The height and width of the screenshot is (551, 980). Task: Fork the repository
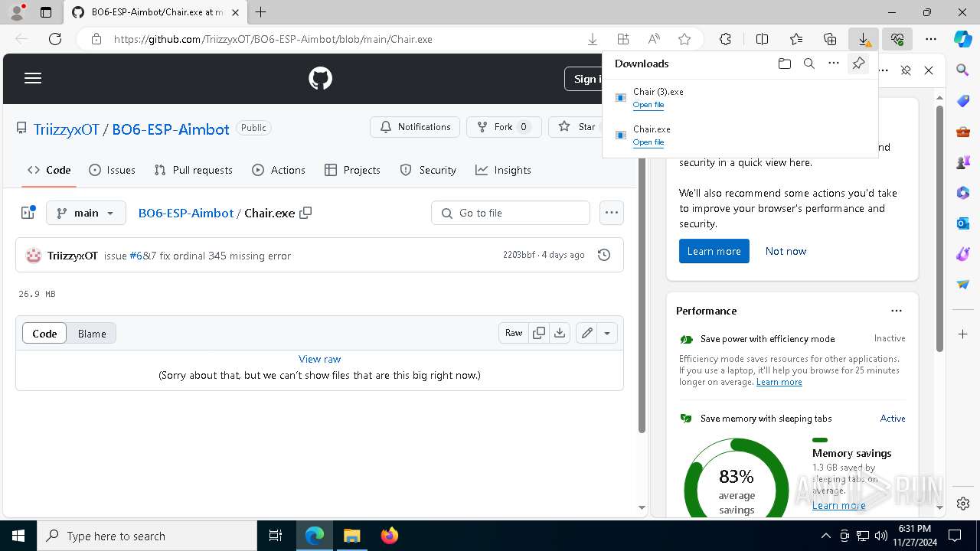coord(503,127)
